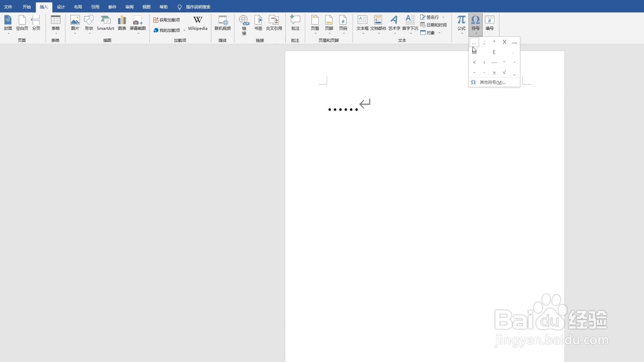The height and width of the screenshot is (362, 644).
Task: Open the Equation (公式) menu
Action: click(461, 24)
